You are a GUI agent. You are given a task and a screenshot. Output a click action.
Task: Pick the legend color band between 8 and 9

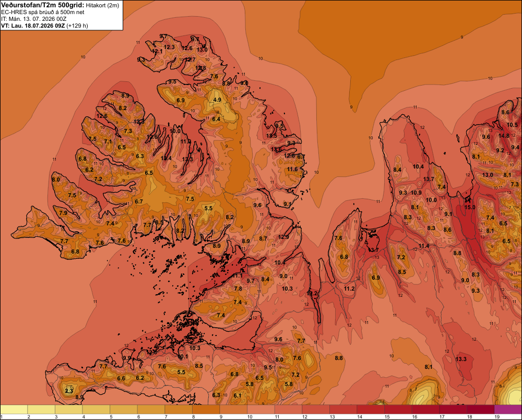tap(206, 409)
